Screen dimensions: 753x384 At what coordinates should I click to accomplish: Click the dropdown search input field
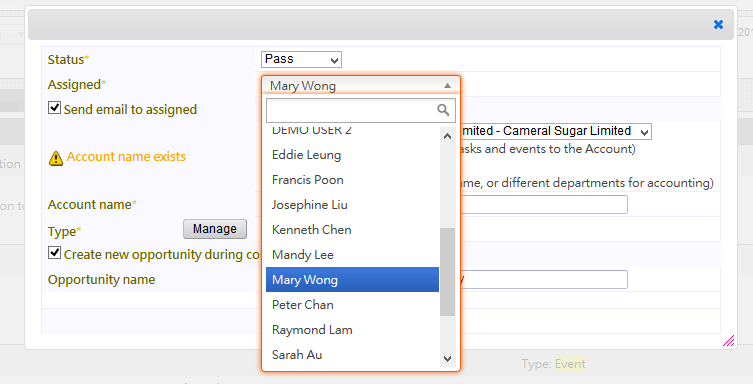coord(361,110)
